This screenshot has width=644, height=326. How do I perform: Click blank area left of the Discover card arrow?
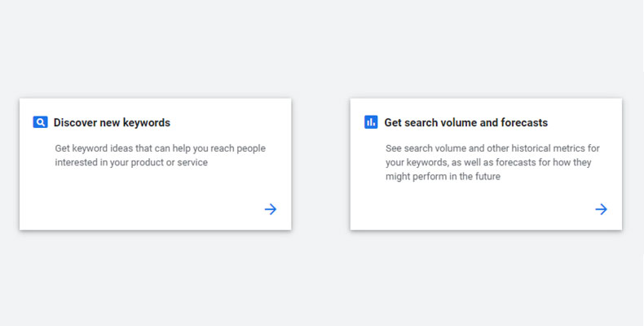coord(204,209)
